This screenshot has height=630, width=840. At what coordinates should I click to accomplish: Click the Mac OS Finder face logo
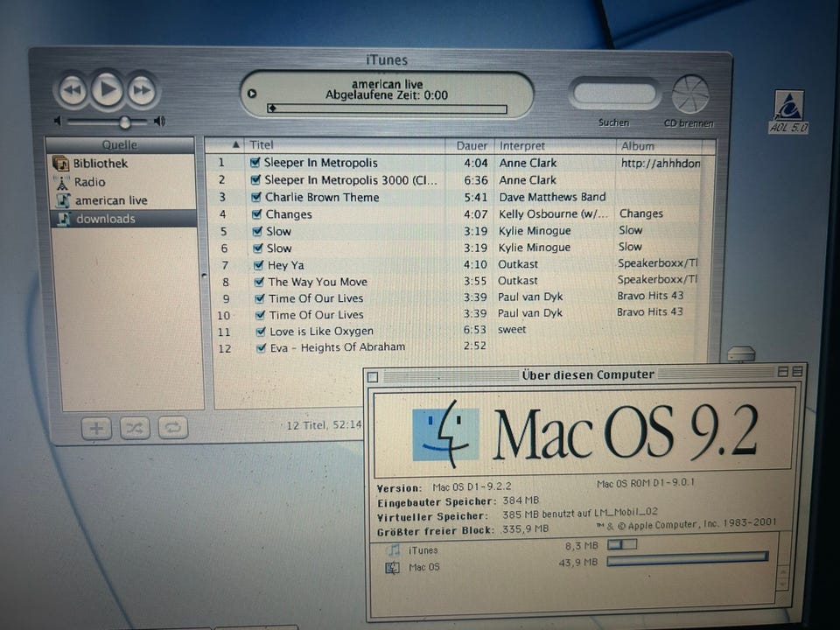pyautogui.click(x=445, y=433)
